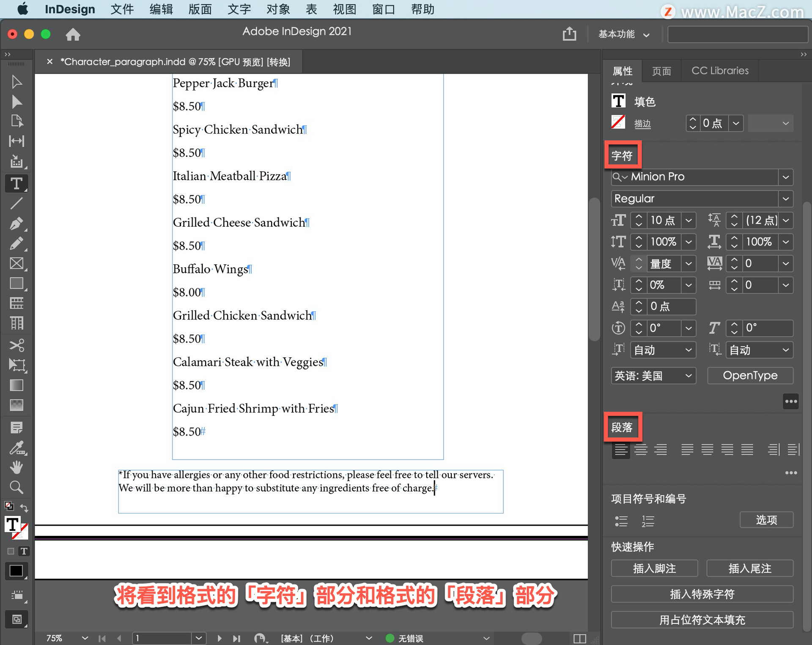Select the Hand tool
The width and height of the screenshot is (812, 645).
(x=16, y=467)
